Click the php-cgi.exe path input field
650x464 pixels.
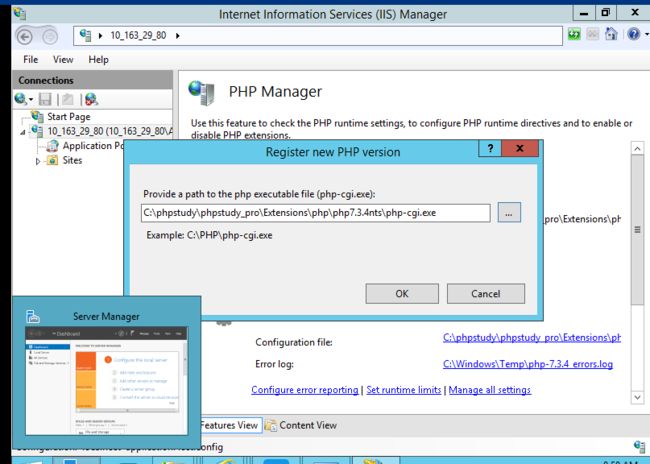click(315, 213)
